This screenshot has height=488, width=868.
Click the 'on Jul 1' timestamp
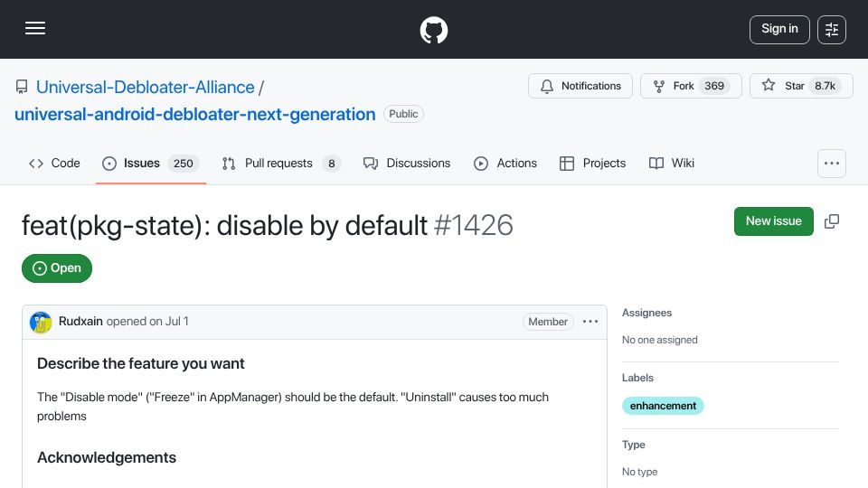169,322
